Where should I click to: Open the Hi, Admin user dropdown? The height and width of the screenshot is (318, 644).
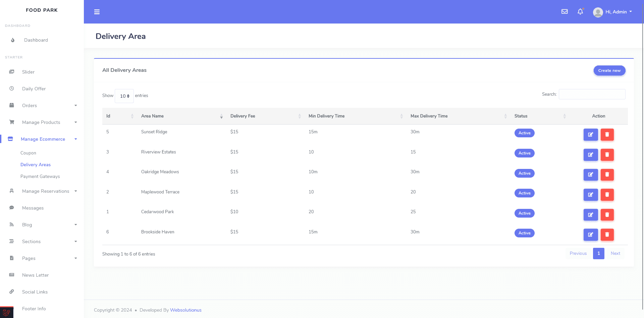(x=619, y=12)
